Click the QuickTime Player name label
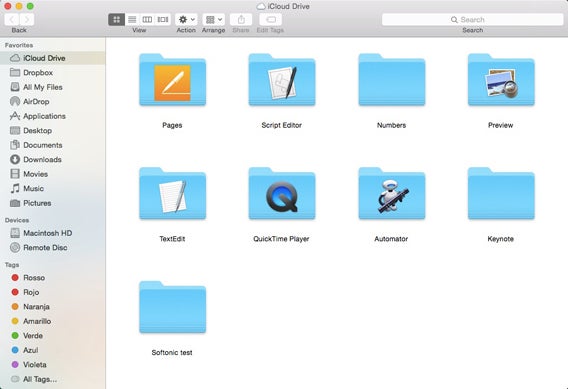The width and height of the screenshot is (568, 389). tap(281, 239)
